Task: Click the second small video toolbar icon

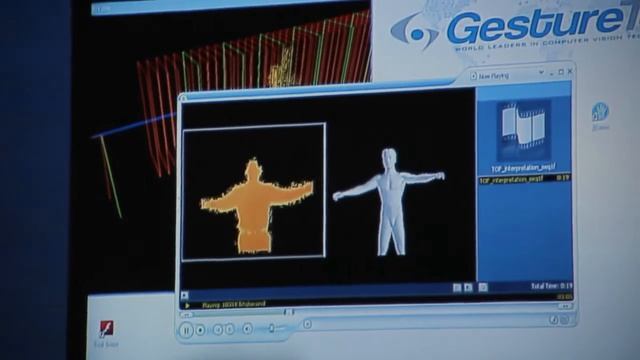Action: (x=468, y=287)
